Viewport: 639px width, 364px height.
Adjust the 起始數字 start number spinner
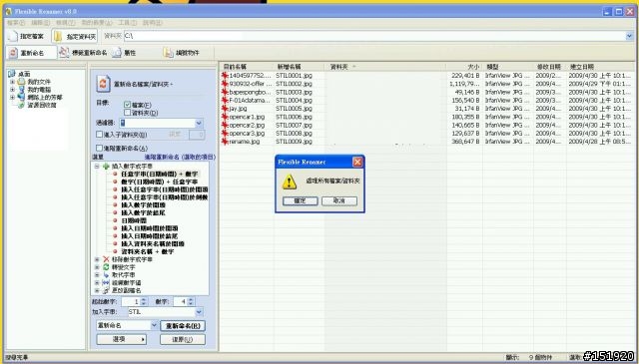[144, 302]
